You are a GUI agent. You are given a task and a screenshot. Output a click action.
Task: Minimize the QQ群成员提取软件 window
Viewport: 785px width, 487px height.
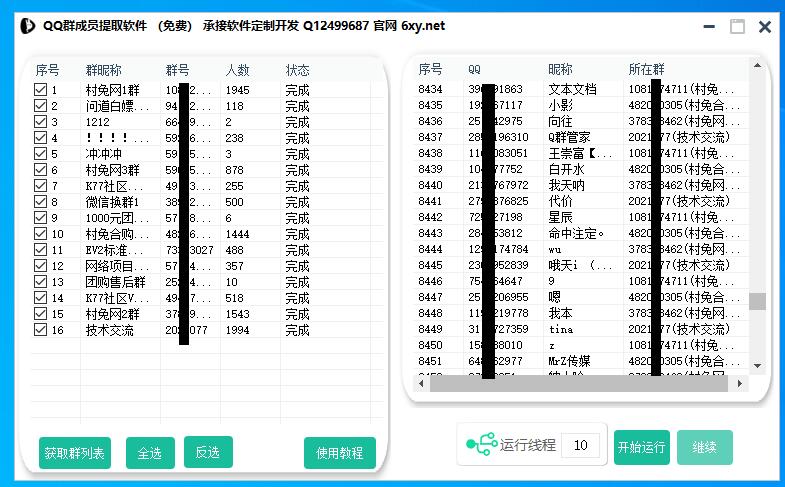709,26
